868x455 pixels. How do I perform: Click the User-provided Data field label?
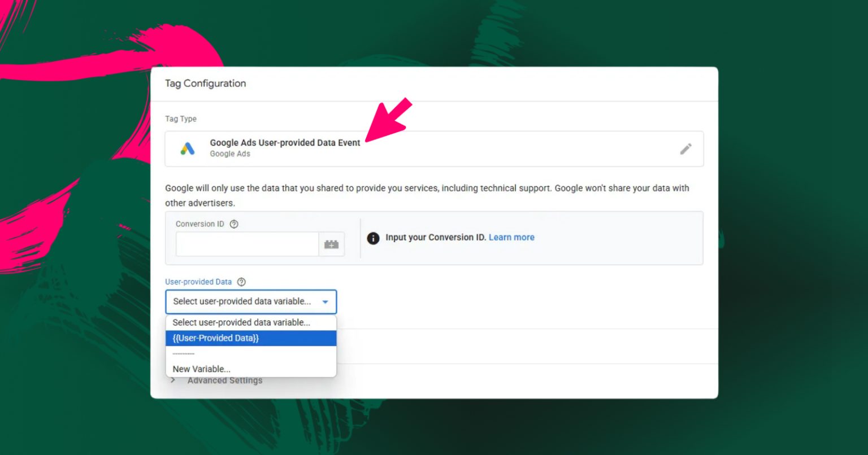(198, 282)
